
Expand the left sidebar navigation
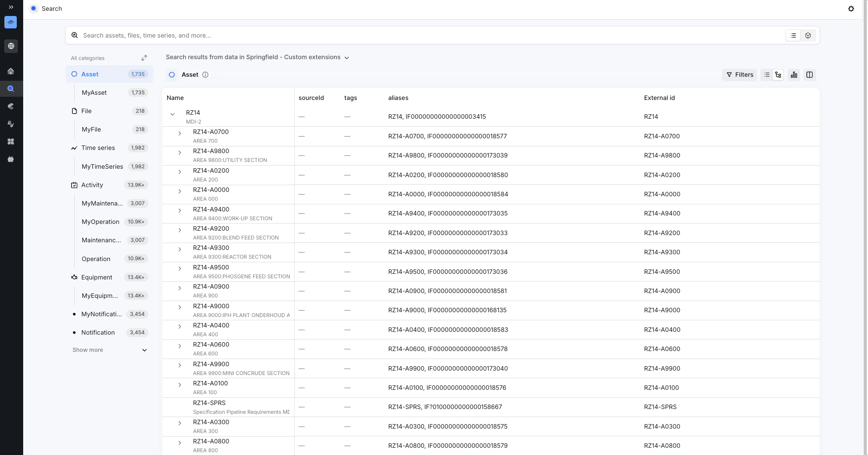pyautogui.click(x=11, y=7)
